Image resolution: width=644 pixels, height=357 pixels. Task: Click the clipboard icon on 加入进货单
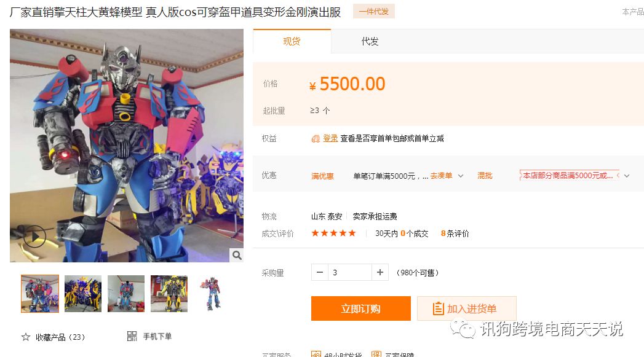pos(438,308)
